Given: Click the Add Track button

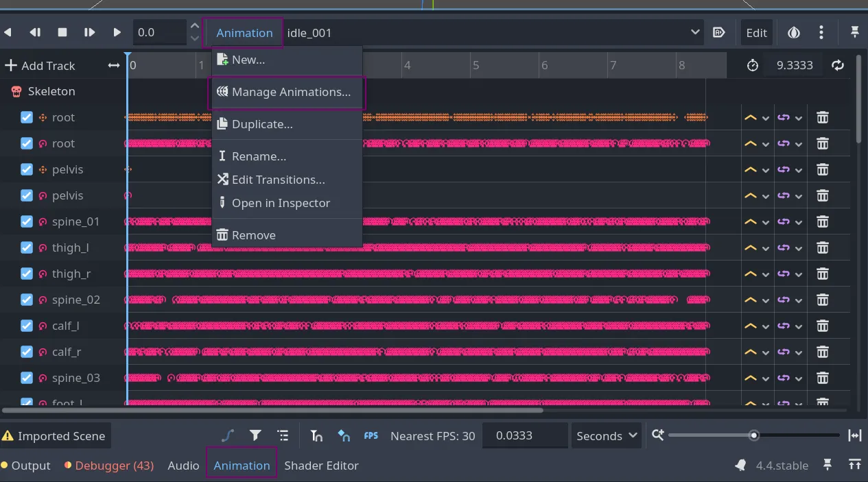Looking at the screenshot, I should coord(40,66).
